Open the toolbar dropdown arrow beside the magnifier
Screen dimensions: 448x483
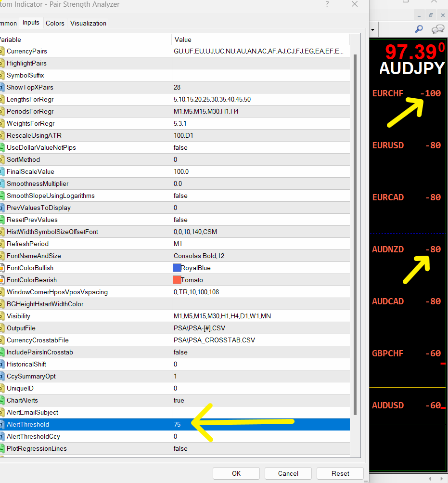[x=372, y=30]
